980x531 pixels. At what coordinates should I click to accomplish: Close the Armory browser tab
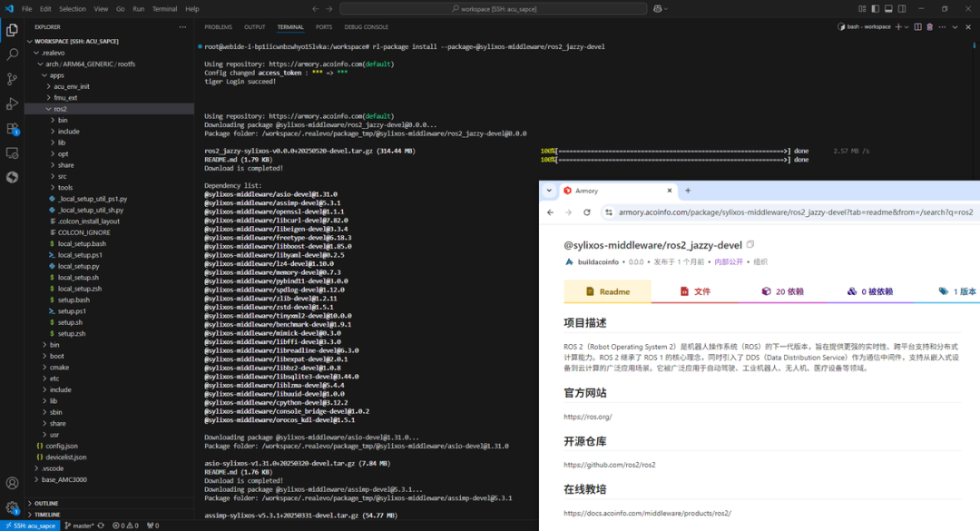click(x=670, y=191)
